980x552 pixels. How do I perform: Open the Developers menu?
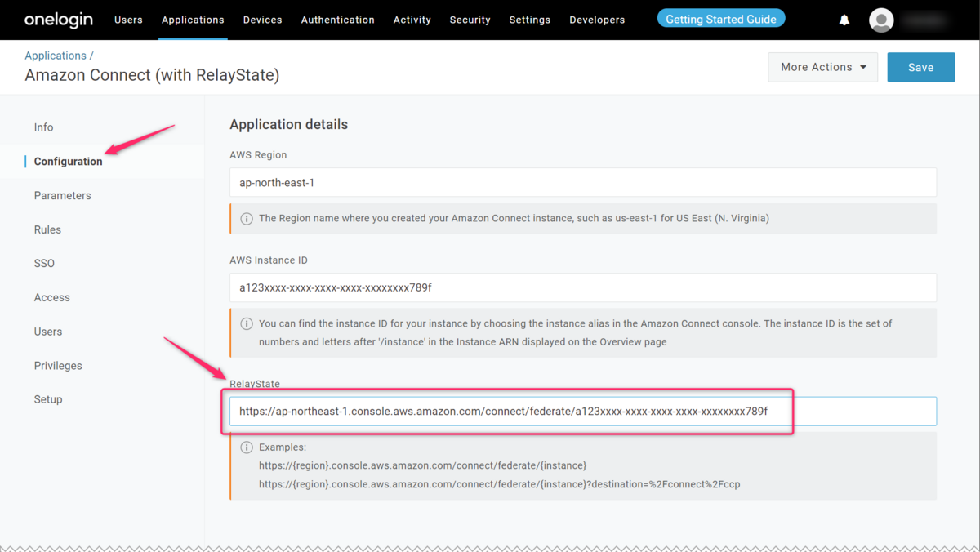coord(597,20)
